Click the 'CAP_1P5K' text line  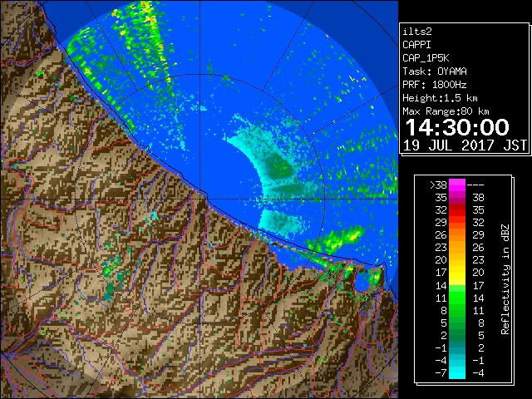(x=426, y=58)
